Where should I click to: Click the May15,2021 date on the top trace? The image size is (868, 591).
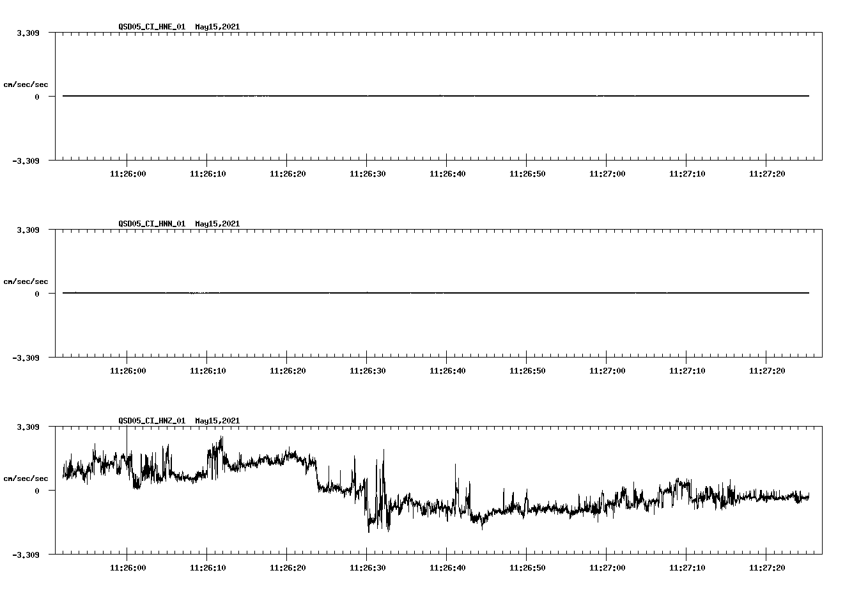(217, 27)
